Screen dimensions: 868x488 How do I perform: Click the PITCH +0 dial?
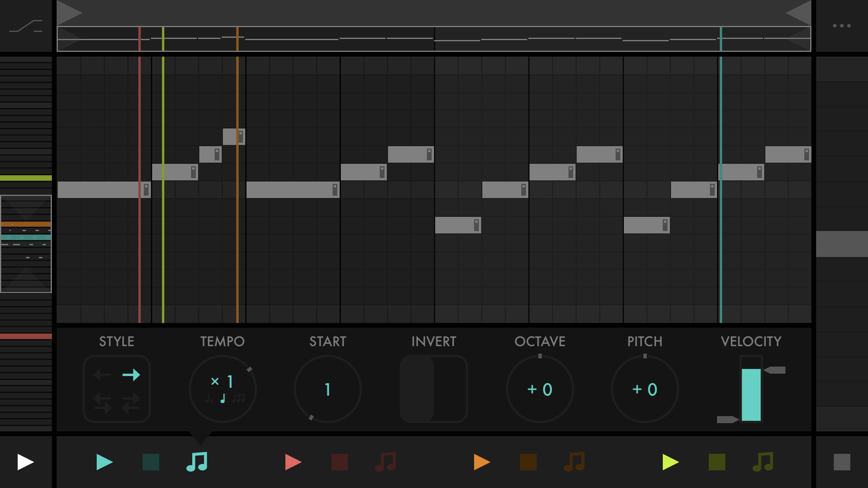click(x=645, y=389)
